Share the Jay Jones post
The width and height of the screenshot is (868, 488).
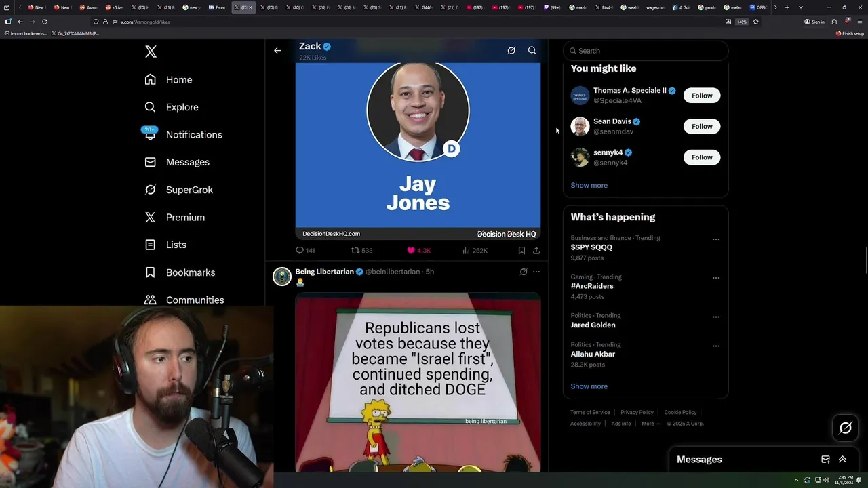[536, 251]
